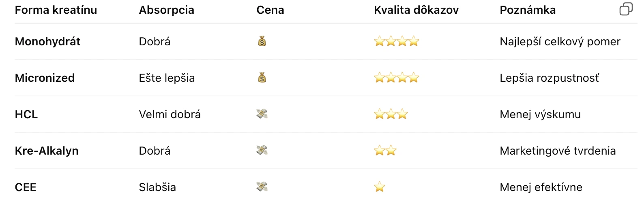Click the four stars in Micronized row
The width and height of the screenshot is (644, 204).
[396, 78]
